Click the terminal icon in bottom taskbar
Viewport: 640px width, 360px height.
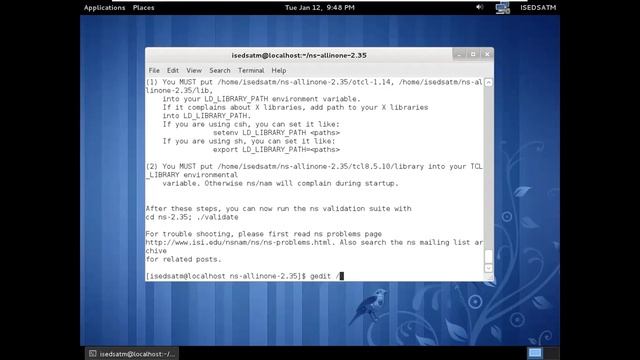pyautogui.click(x=93, y=354)
